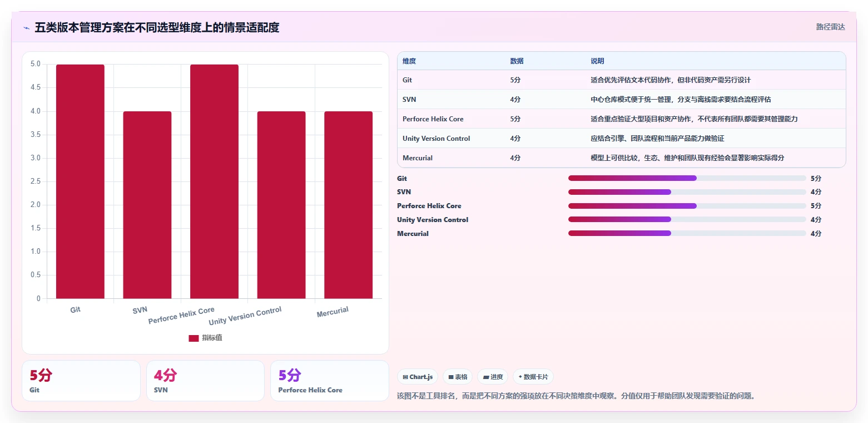
Task: Click the SVN description about 中心仓库模式
Action: (x=681, y=100)
